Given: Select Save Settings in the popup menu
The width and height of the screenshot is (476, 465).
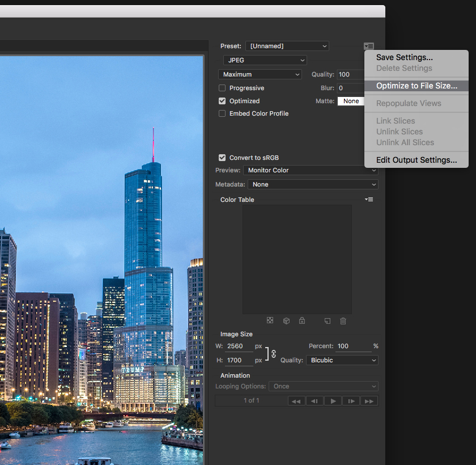Looking at the screenshot, I should point(404,57).
